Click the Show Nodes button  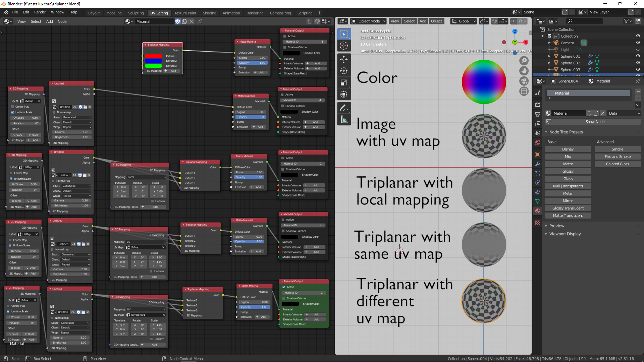point(596,122)
